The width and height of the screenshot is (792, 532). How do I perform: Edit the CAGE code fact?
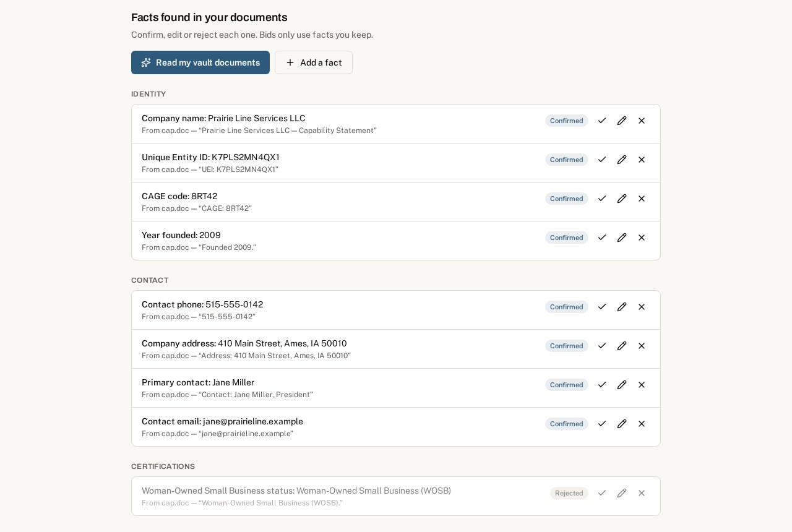[622, 199]
